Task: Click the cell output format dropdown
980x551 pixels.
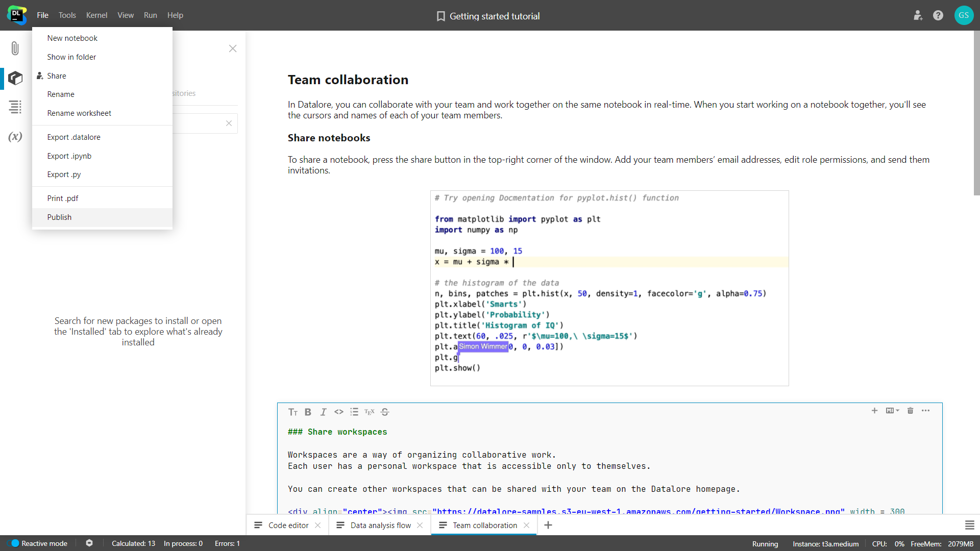Action: coord(893,411)
